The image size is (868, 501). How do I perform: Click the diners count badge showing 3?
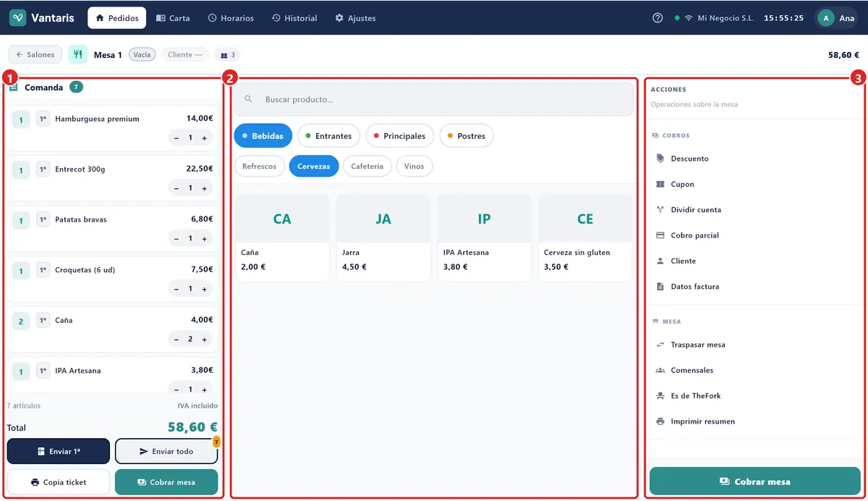click(x=228, y=54)
